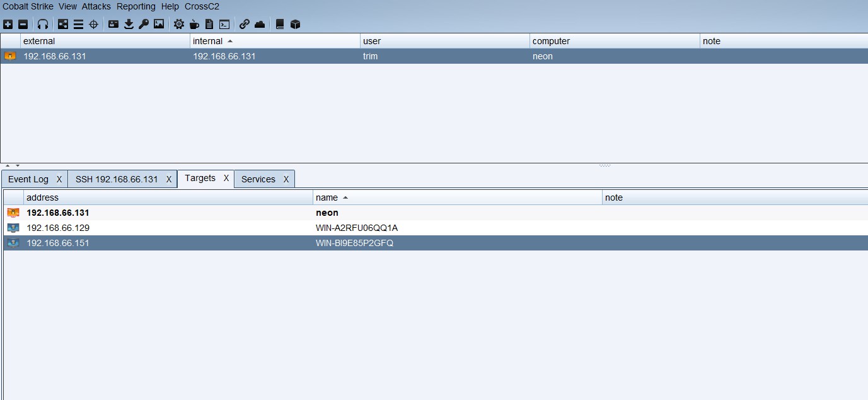Switch to the session table view
Screen dimensions: 868x400
point(78,24)
